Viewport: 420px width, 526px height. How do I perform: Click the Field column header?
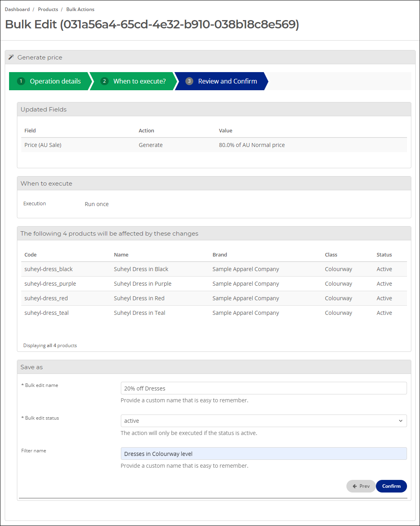(30, 131)
